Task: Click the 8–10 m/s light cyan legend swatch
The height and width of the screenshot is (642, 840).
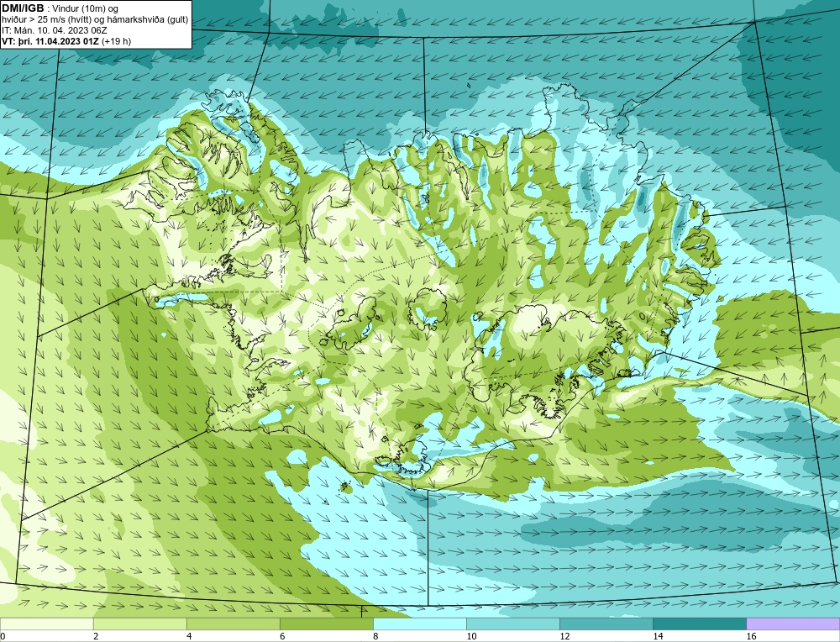Action: (419, 624)
